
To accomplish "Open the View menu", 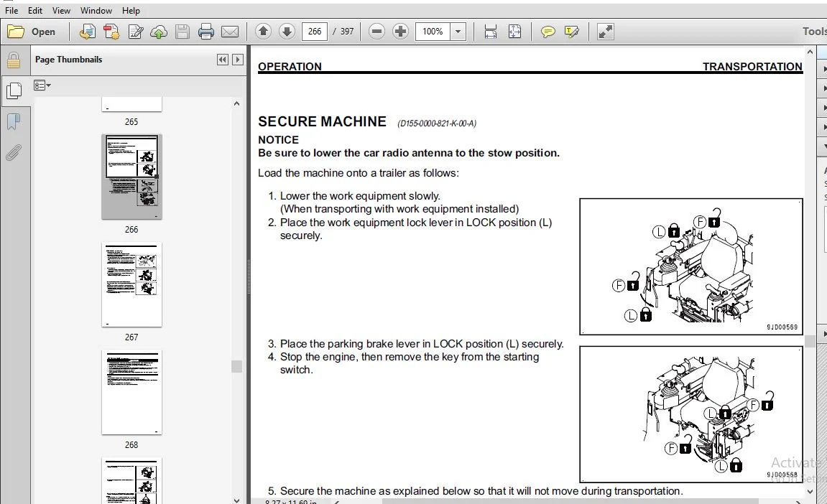I will pyautogui.click(x=61, y=11).
